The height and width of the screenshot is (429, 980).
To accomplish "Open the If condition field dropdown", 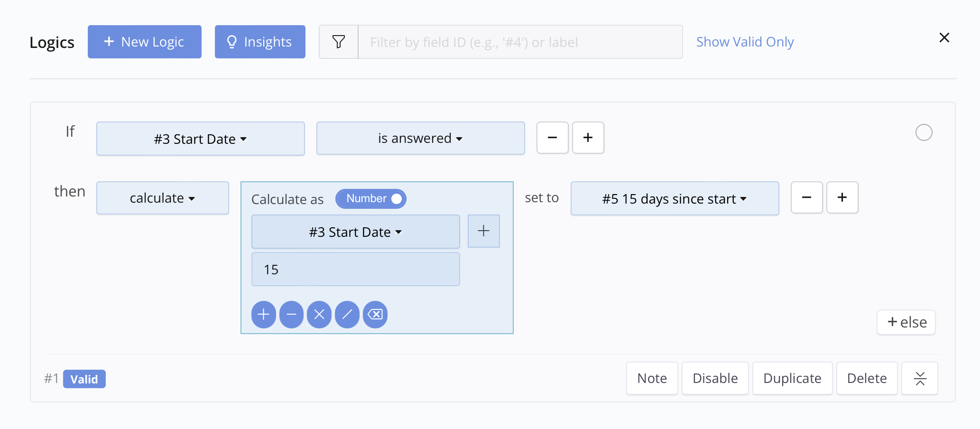I will point(200,139).
